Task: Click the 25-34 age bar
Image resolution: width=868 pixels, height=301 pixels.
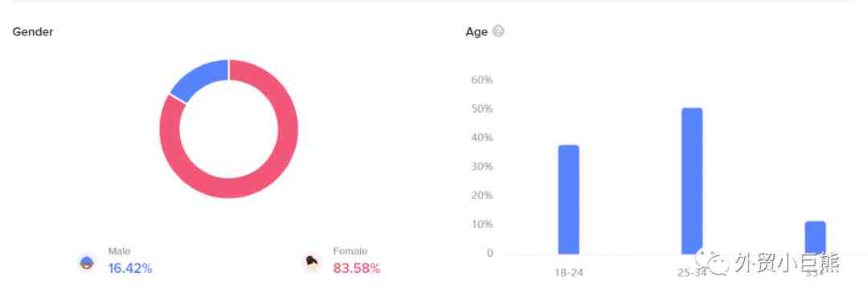Action: pyautogui.click(x=692, y=181)
